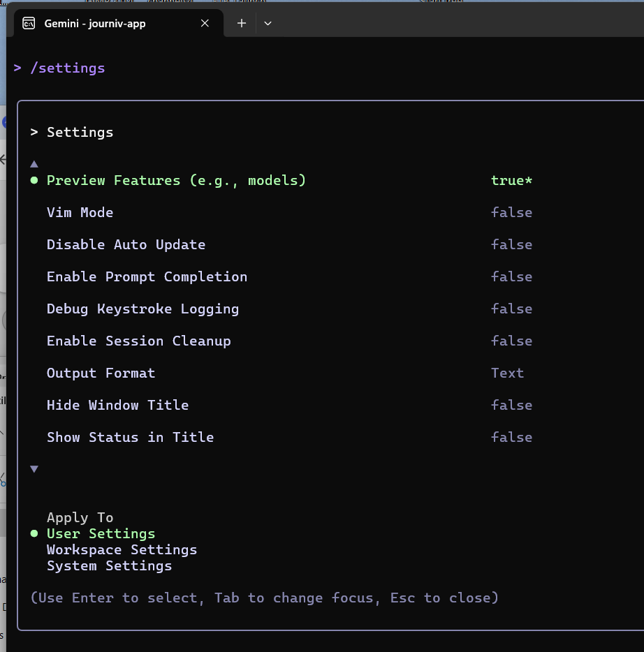
Task: Toggle the Disable Auto Update setting
Action: (x=126, y=245)
